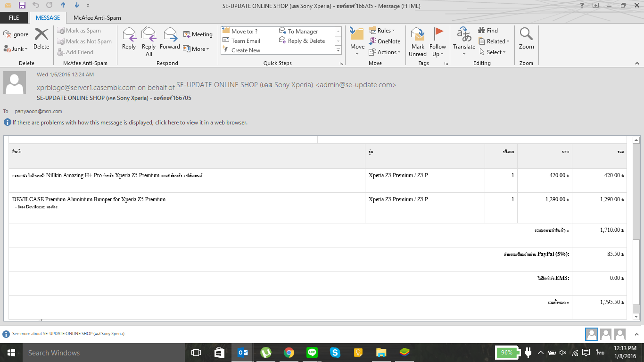Run the Reply & Delete quick step

click(302, 41)
